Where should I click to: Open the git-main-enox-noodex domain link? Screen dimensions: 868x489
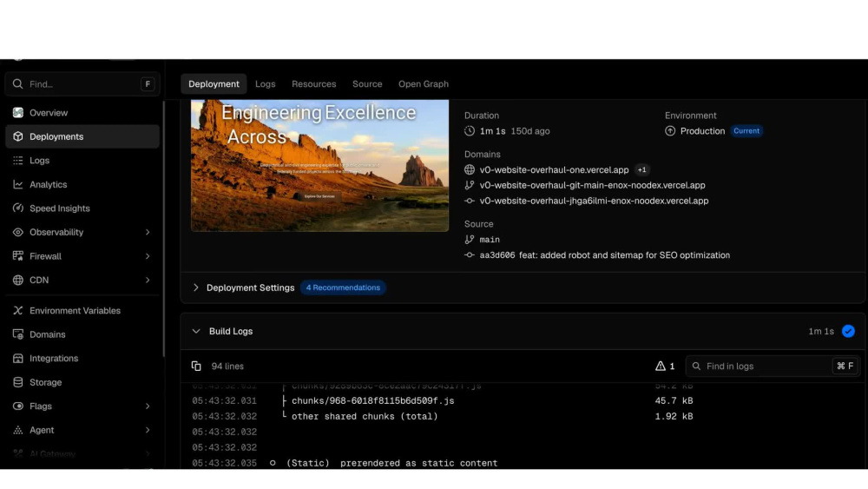click(x=592, y=186)
